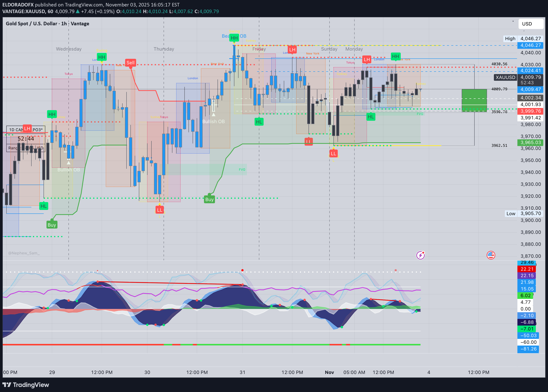Click the green HH label at chart peak
The height and width of the screenshot is (392, 548).
(234, 38)
